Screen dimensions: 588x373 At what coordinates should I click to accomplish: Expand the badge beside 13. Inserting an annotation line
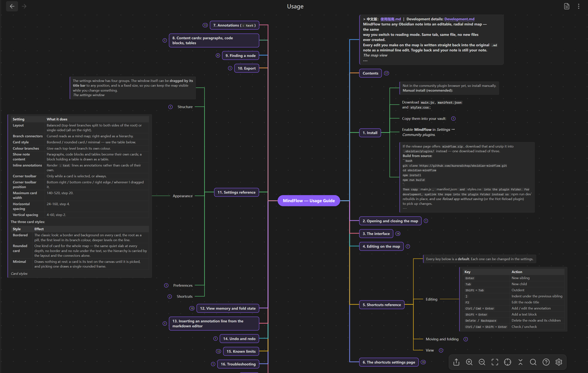(x=165, y=324)
